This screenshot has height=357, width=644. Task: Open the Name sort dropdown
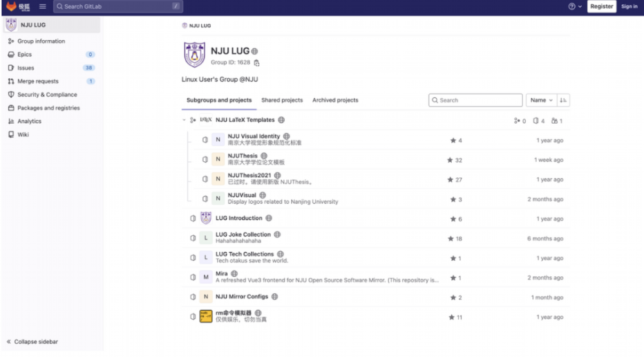click(x=541, y=100)
